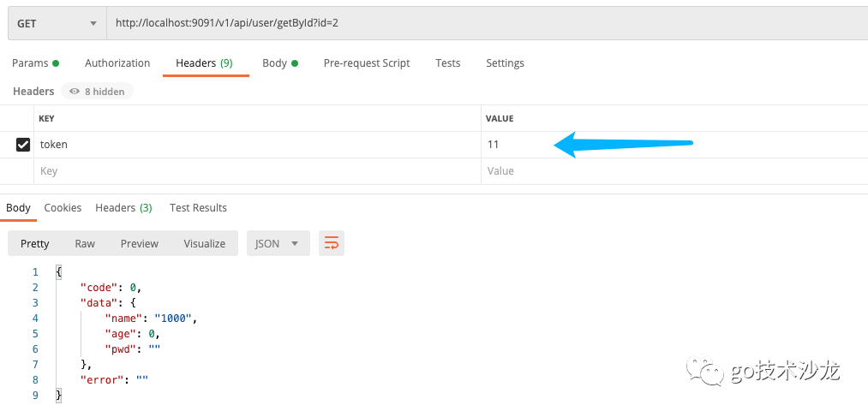
Task: Open the Settings tab
Action: coord(505,63)
